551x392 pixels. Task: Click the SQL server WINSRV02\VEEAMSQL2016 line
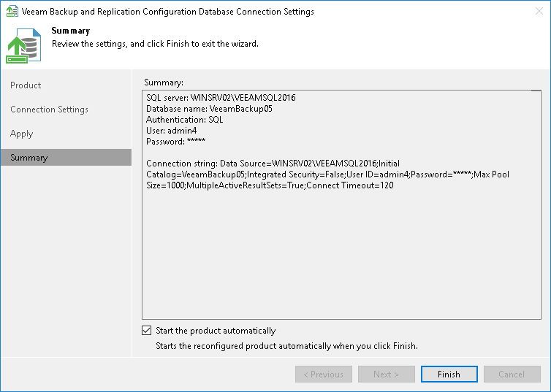[221, 98]
